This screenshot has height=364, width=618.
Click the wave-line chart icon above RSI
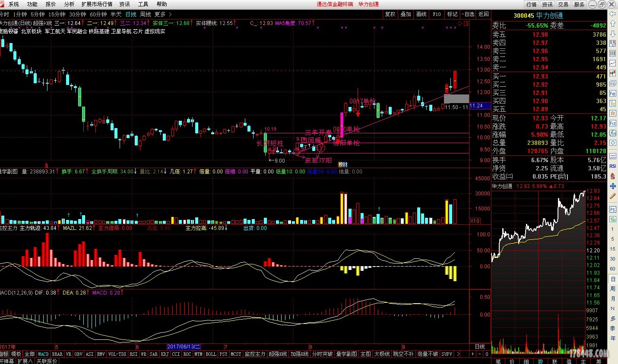click(612, 156)
